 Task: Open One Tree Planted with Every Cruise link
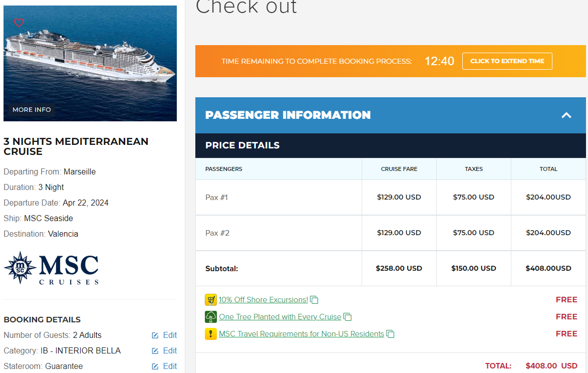(x=280, y=317)
